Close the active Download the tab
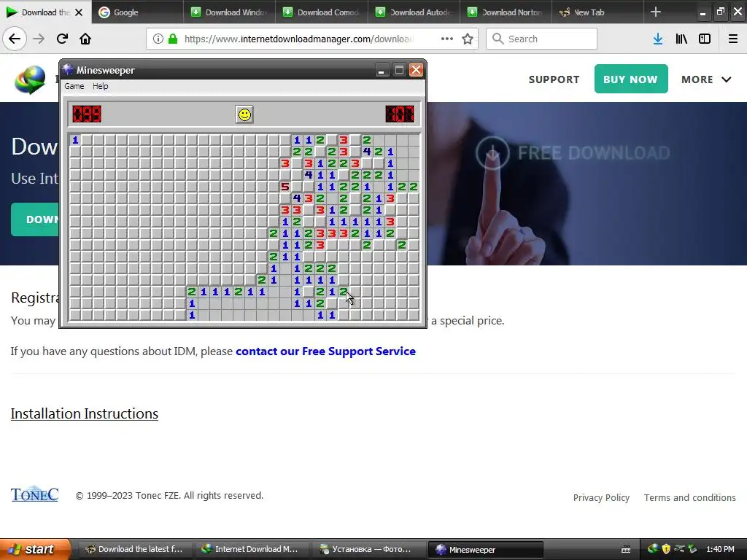 79,12
